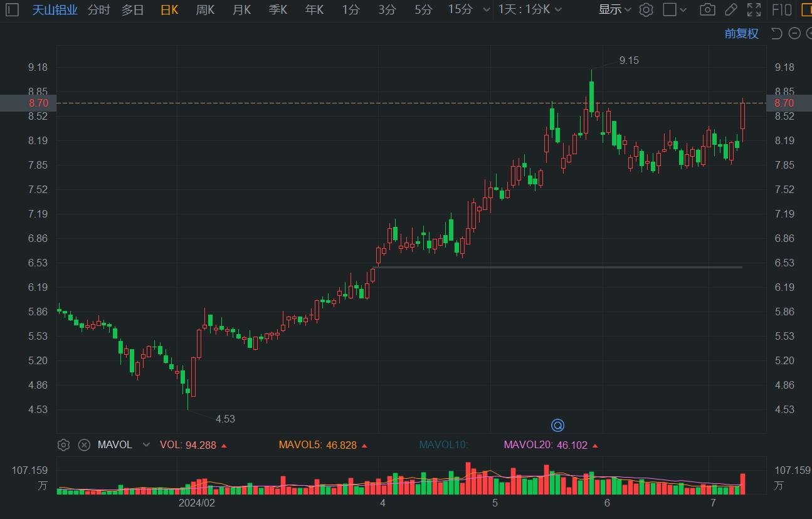Viewport: 812px width, 519px height.
Task: Choose the 5分 interval
Action: point(423,9)
